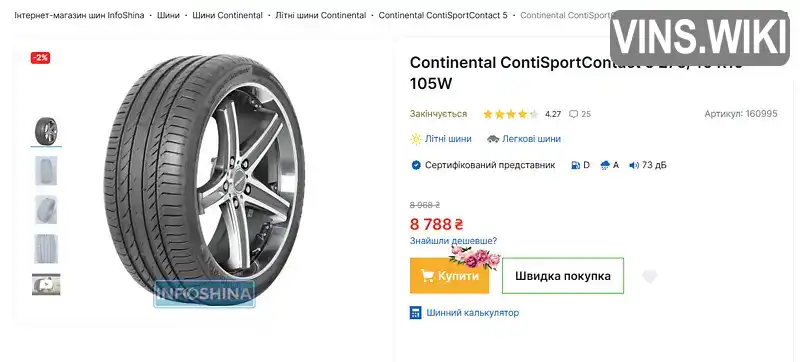The width and height of the screenshot is (800, 362).
Task: Open Швидка покупка quick purchase
Action: pyautogui.click(x=563, y=276)
